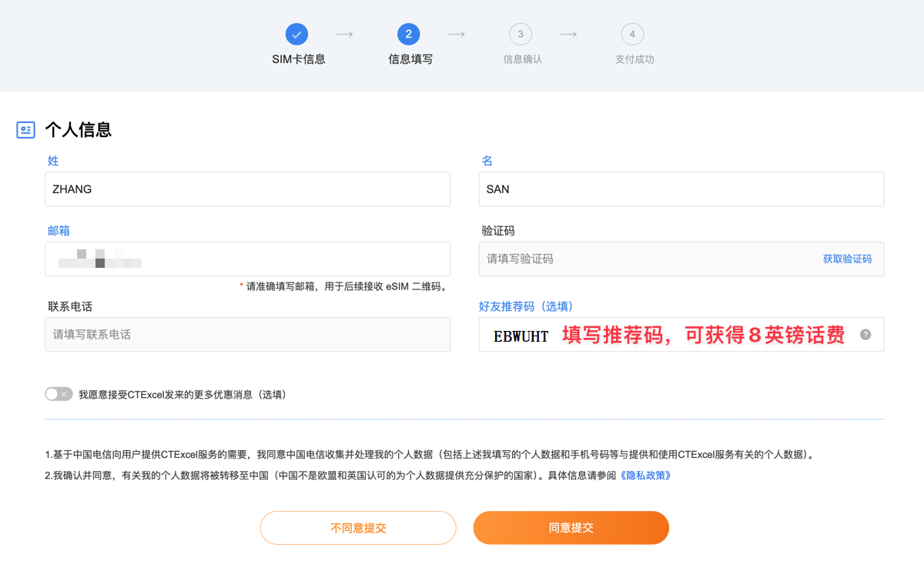This screenshot has height=561, width=924.
Task: Click the 名 field containing SAN
Action: (x=681, y=189)
